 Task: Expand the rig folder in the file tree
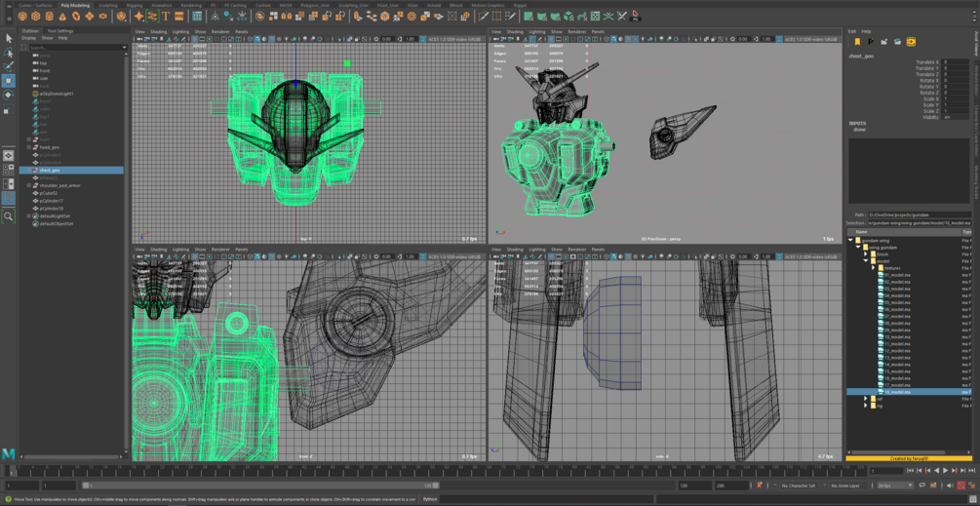866,406
